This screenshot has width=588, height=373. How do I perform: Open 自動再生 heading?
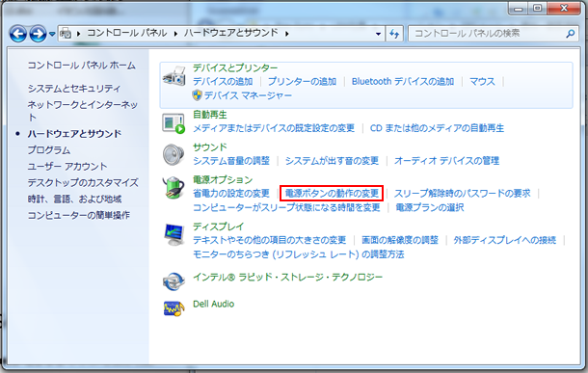point(209,115)
